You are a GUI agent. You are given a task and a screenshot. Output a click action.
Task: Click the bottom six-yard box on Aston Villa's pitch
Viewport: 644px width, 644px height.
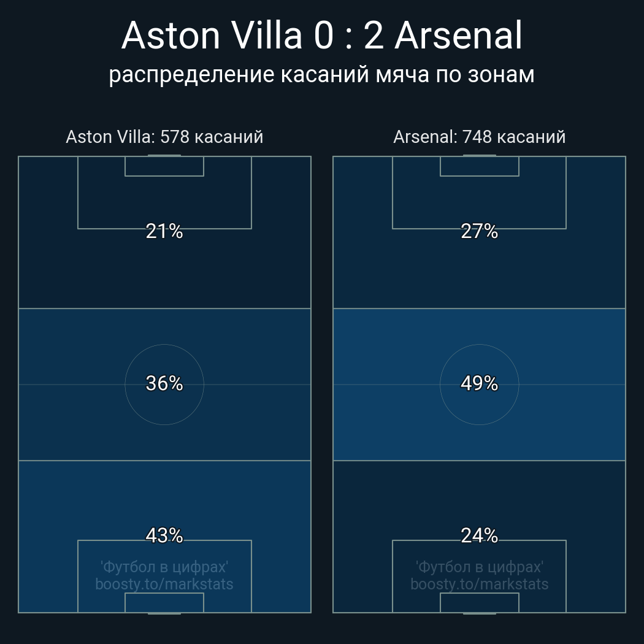tap(164, 602)
